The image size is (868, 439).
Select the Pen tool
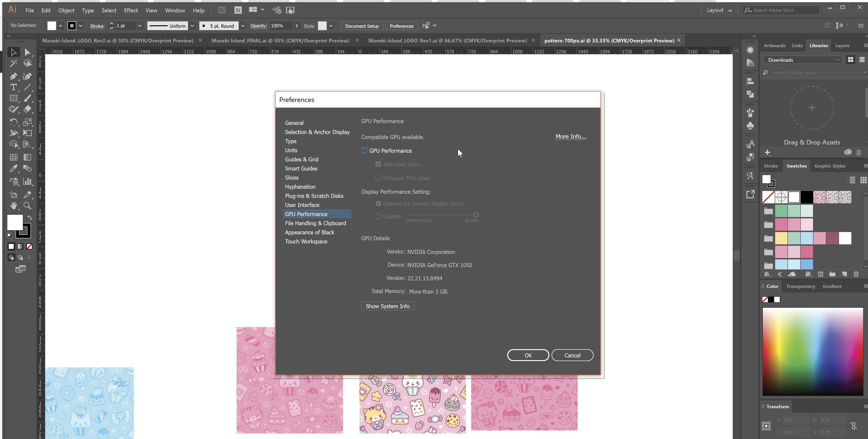tap(13, 76)
